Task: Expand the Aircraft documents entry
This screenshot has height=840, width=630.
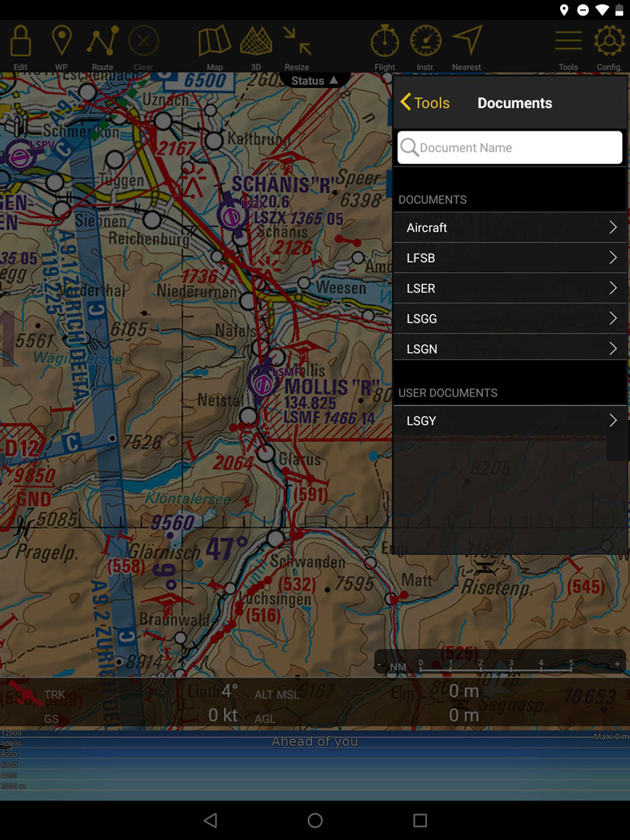Action: click(x=509, y=228)
